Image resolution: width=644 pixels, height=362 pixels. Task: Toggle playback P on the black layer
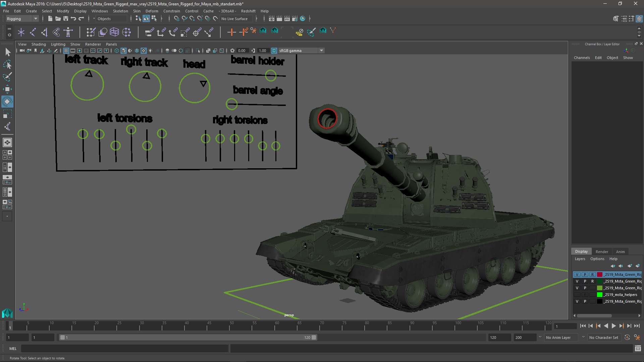585,301
